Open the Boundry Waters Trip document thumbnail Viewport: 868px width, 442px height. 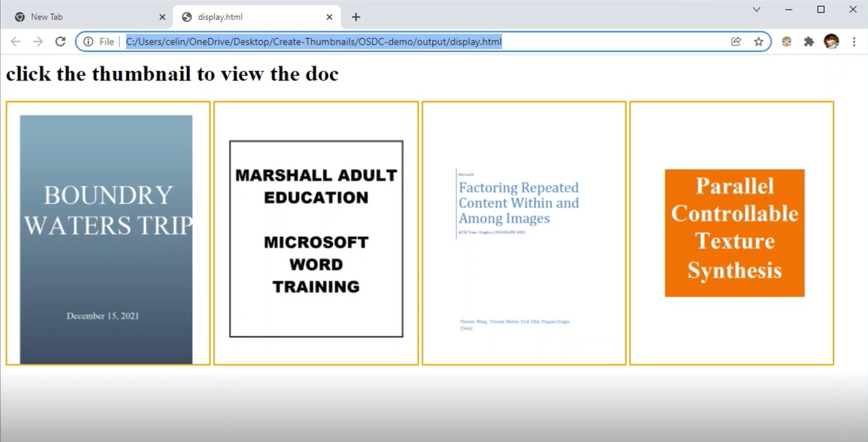click(107, 233)
